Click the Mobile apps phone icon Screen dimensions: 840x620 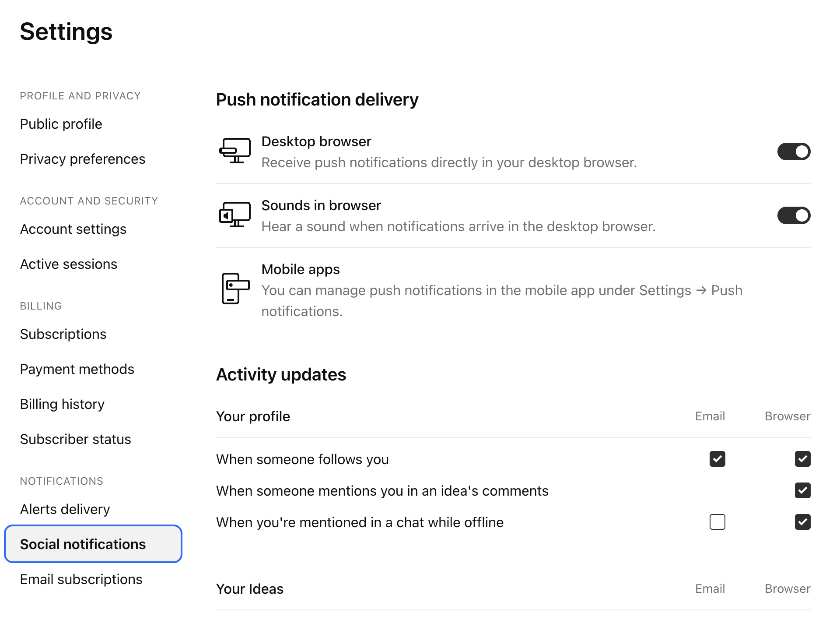235,289
